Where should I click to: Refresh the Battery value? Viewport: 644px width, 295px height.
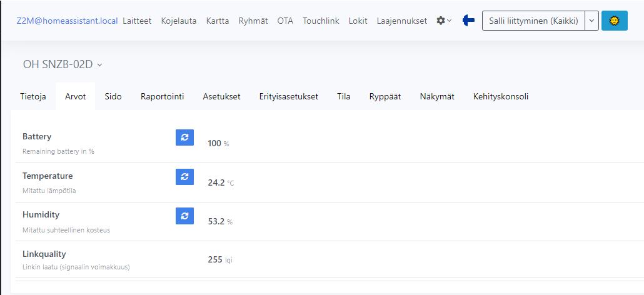point(184,137)
